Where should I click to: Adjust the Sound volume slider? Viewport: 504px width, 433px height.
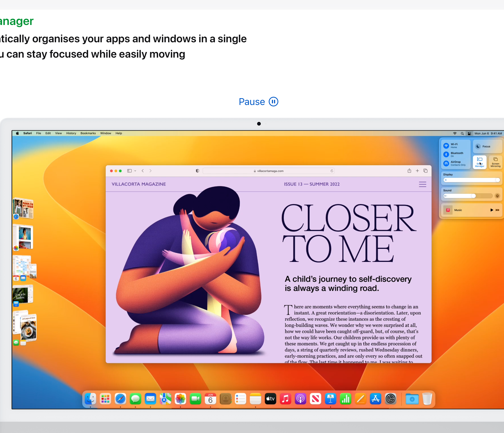pos(468,196)
